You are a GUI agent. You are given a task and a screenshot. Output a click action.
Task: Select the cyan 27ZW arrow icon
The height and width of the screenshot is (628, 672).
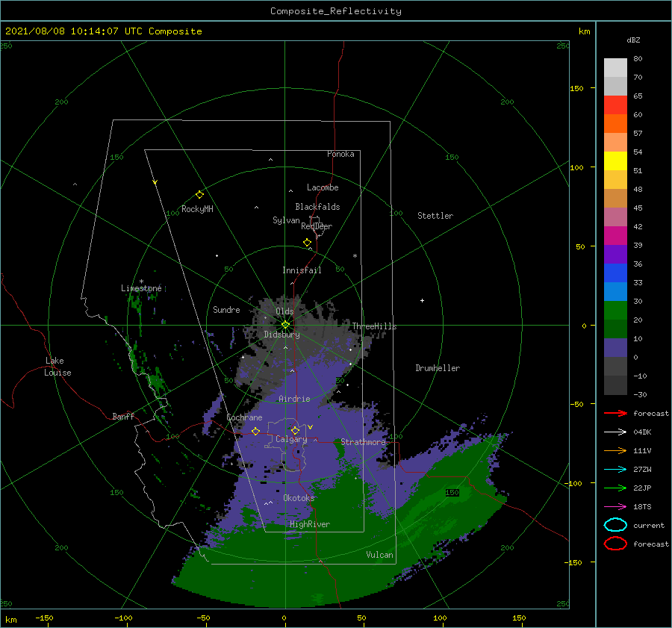tap(615, 469)
